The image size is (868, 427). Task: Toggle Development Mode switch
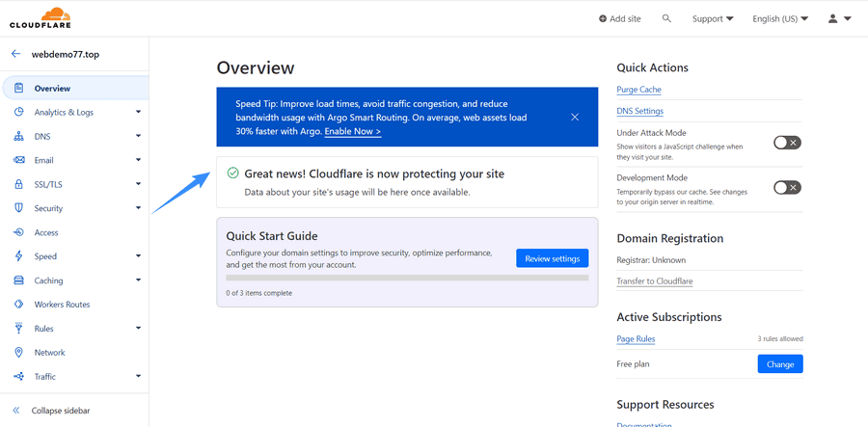pyautogui.click(x=787, y=188)
